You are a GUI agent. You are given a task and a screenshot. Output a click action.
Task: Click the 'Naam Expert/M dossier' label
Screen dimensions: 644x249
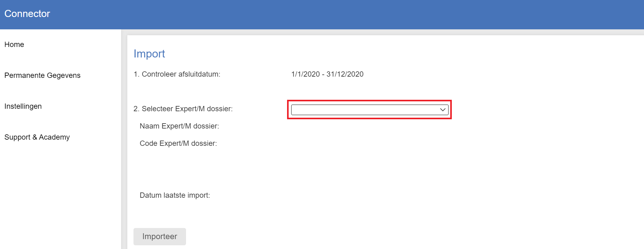coord(179,126)
